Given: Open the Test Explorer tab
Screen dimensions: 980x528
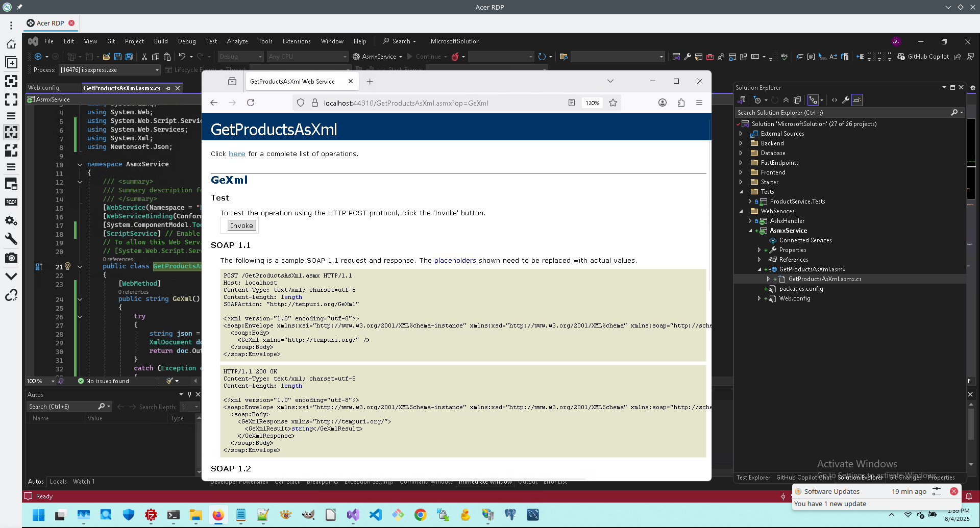Looking at the screenshot, I should coord(753,477).
